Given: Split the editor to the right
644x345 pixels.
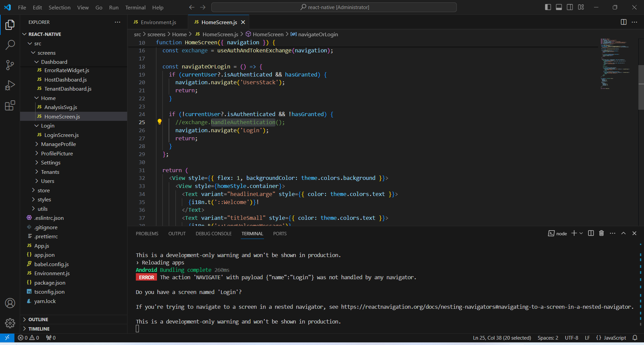Looking at the screenshot, I should tap(624, 22).
